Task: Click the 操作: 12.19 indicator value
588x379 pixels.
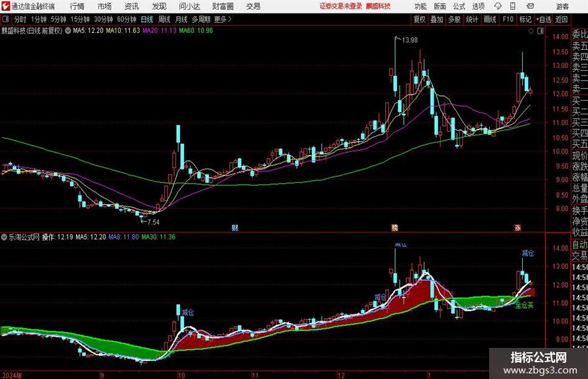Action: pyautogui.click(x=57, y=237)
